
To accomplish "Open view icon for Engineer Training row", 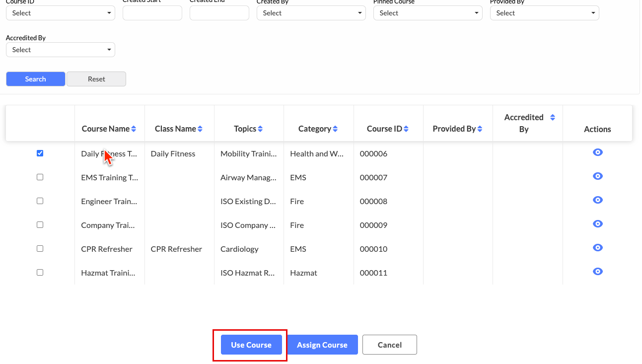I will [598, 200].
